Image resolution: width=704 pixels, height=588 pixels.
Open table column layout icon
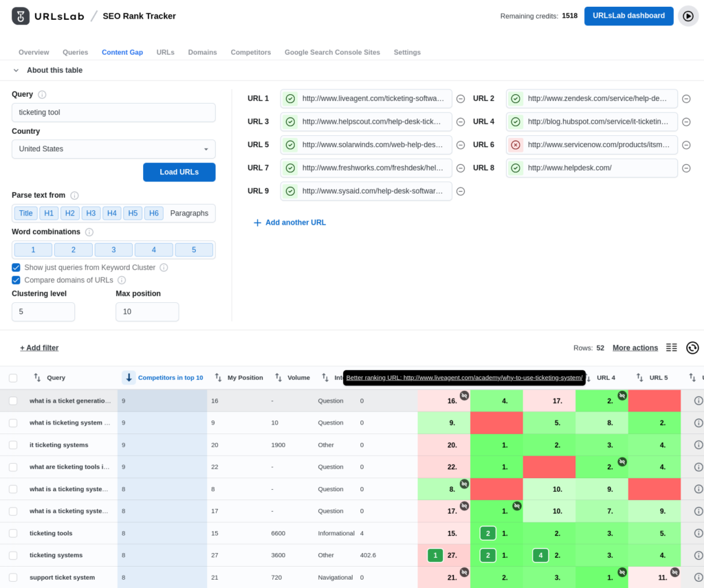tap(671, 348)
